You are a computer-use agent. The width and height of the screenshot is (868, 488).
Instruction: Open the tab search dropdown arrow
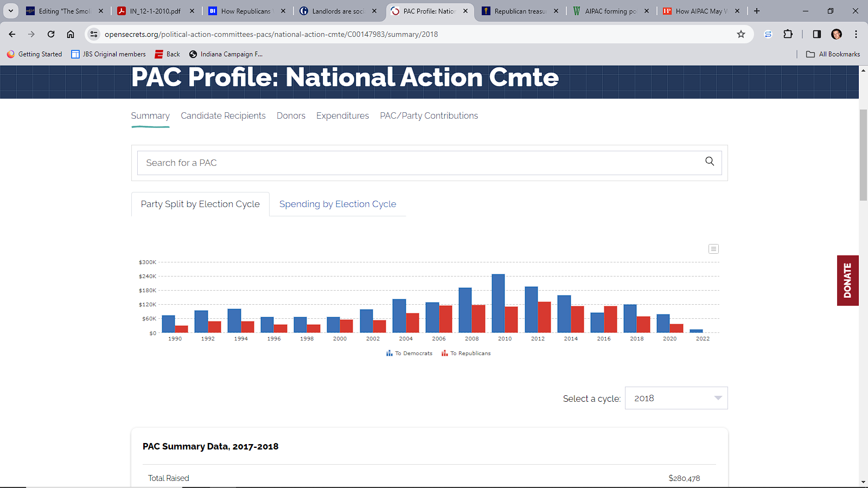tap(11, 11)
